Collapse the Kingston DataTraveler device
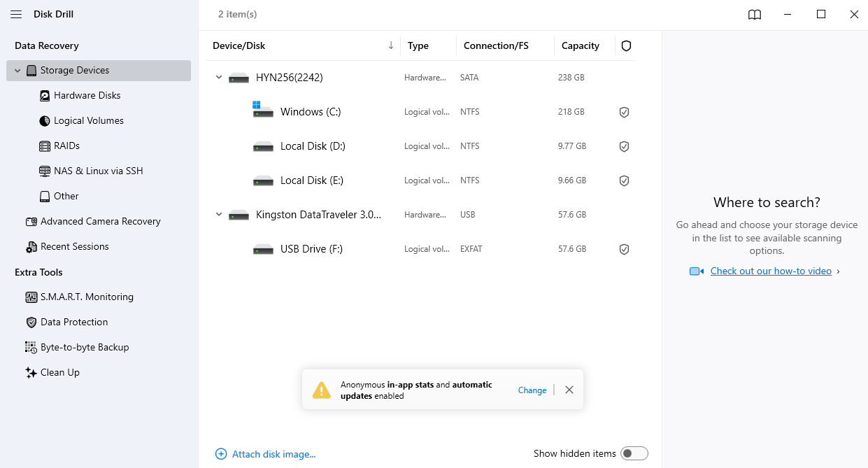868x468 pixels. (218, 214)
